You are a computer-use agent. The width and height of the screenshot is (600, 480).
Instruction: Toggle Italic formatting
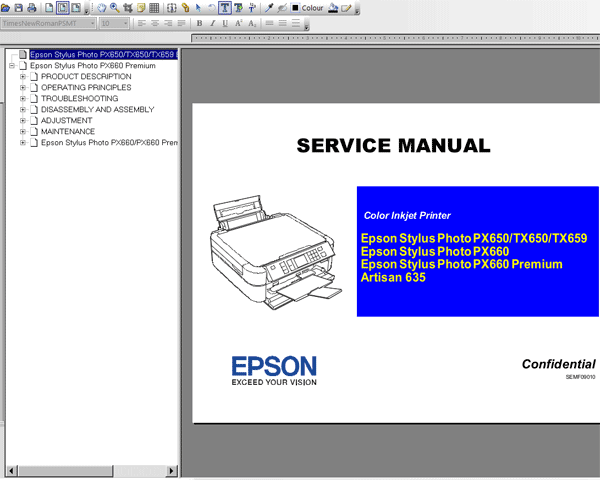[x=212, y=24]
